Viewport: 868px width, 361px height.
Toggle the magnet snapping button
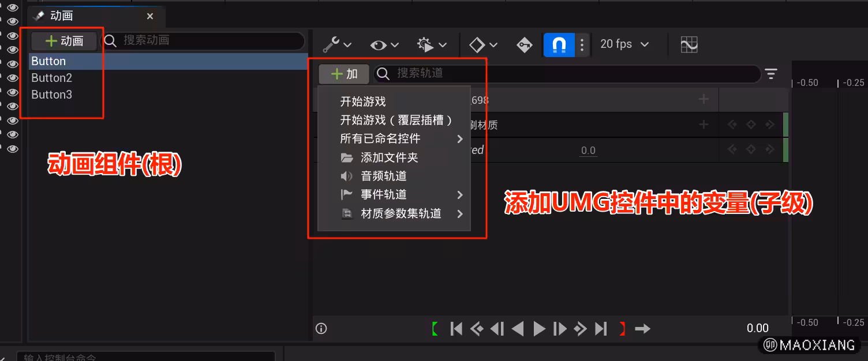pos(559,44)
